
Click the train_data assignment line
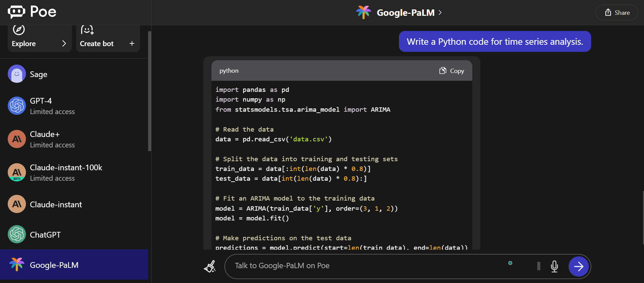293,169
